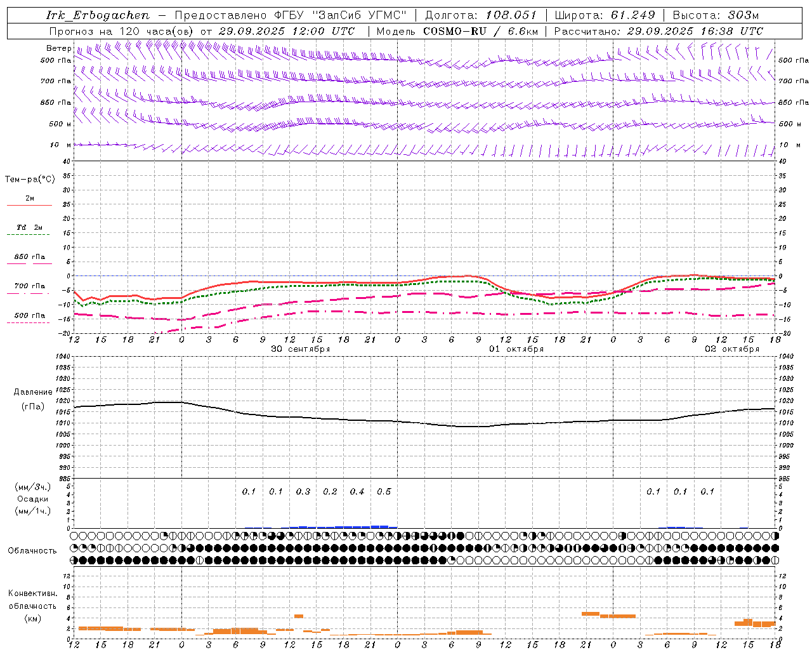Screen dimensions: 812x650
Task: Click the longitude value 108.051
Action: [511, 15]
